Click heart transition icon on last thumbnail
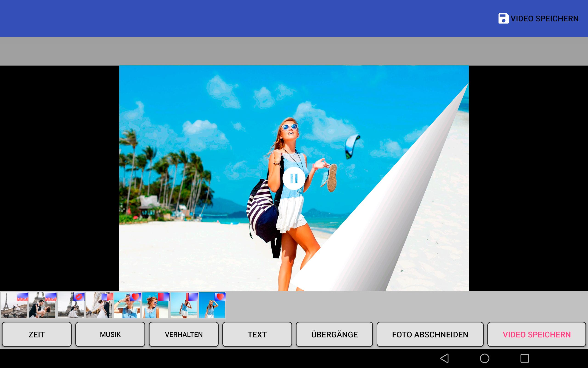Viewport: 588px width, 368px height. pos(220,297)
